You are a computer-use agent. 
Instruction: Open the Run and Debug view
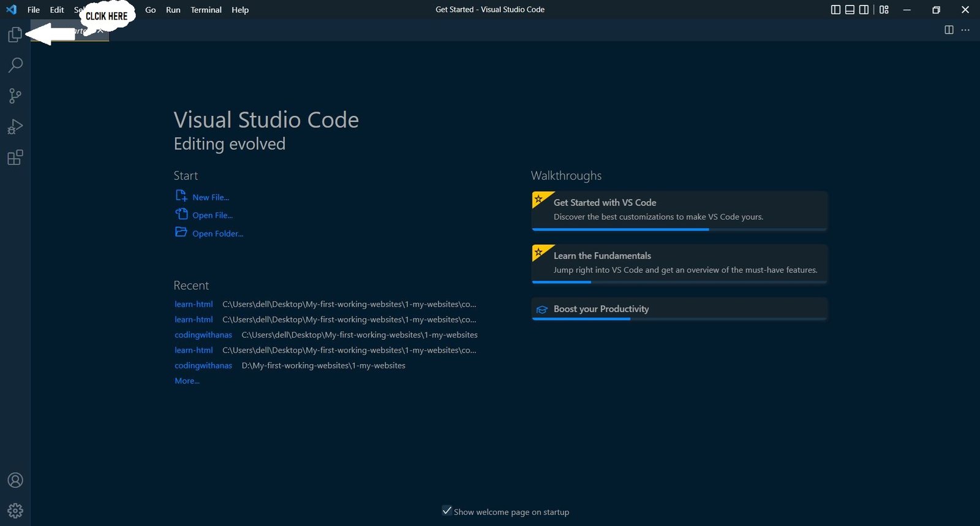pyautogui.click(x=15, y=126)
